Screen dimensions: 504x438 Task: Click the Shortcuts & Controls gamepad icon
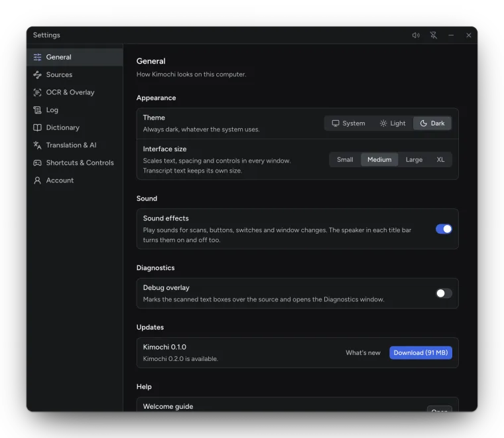[x=37, y=163]
